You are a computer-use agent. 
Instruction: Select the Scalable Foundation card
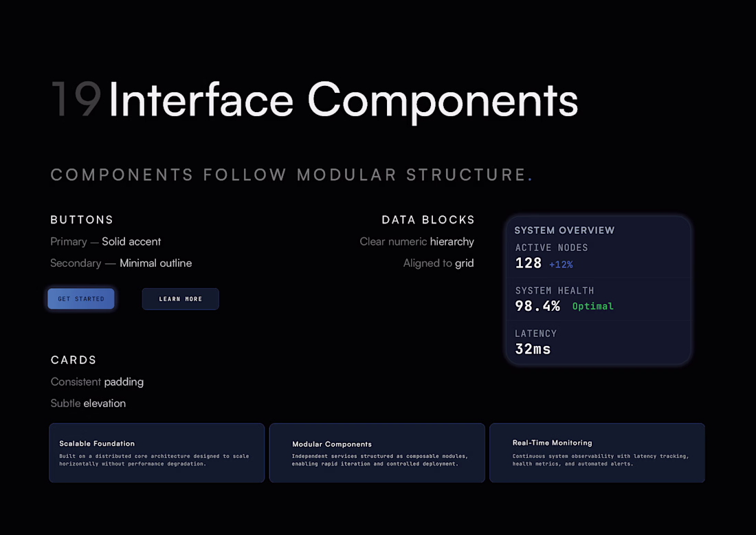(x=157, y=452)
